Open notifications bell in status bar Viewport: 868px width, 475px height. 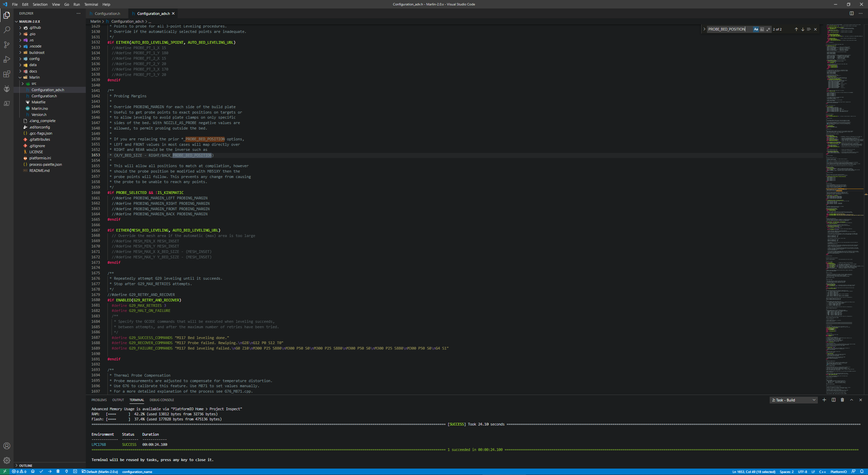862,471
